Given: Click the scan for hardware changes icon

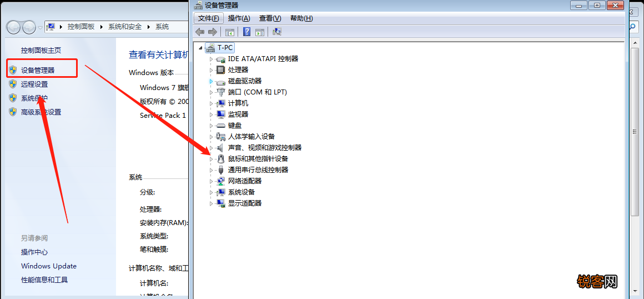Looking at the screenshot, I should 277,32.
